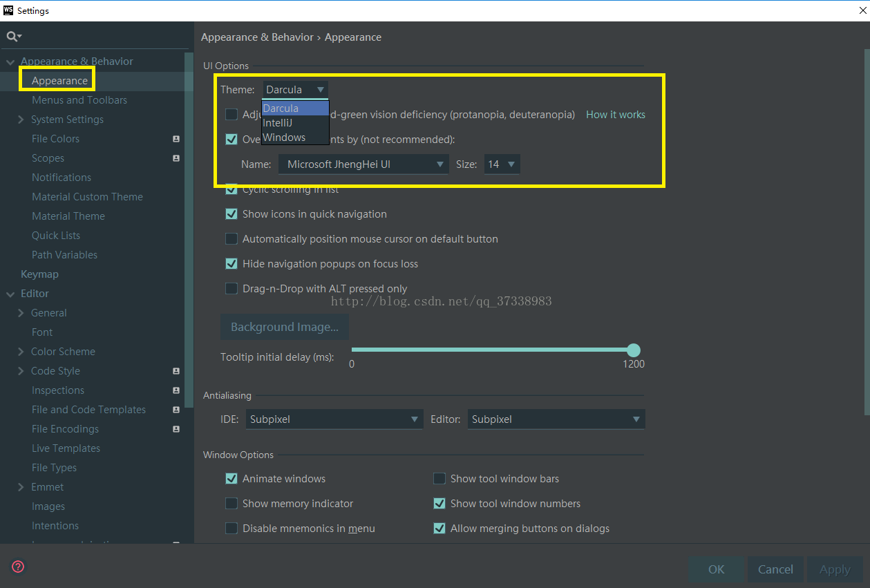Uncheck Show tool window numbers
The height and width of the screenshot is (588, 870).
coord(439,504)
